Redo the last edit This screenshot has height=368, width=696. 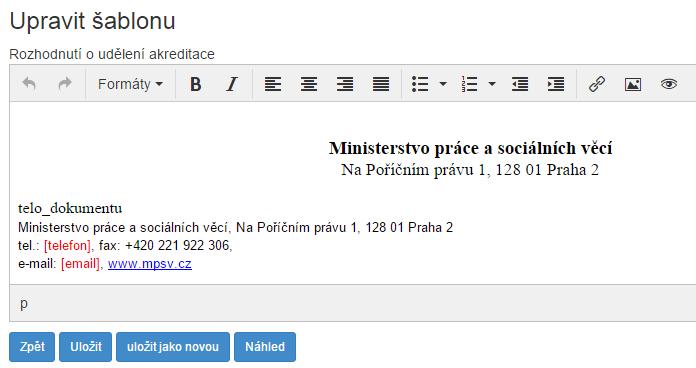[x=65, y=83]
